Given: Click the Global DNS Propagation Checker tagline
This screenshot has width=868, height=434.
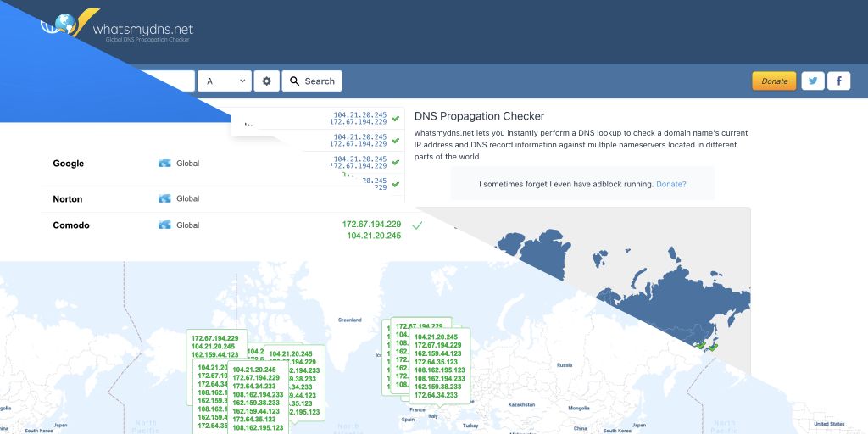Looking at the screenshot, I should (147, 40).
